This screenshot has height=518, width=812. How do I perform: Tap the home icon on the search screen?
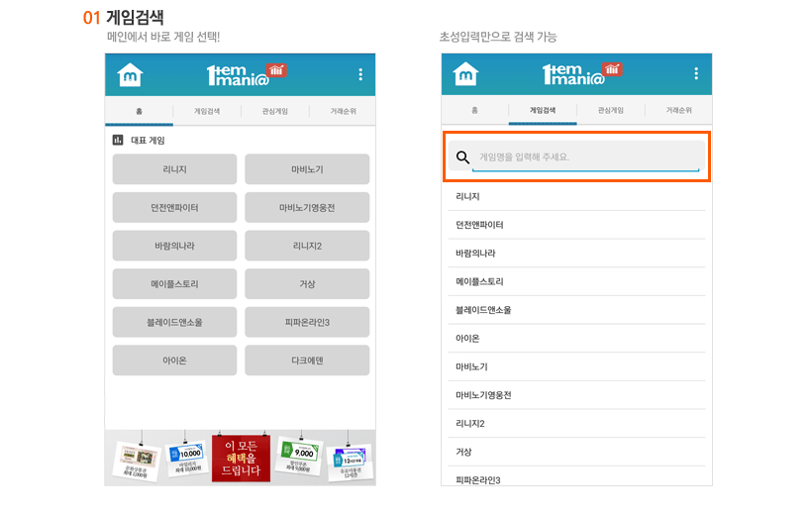pyautogui.click(x=465, y=75)
